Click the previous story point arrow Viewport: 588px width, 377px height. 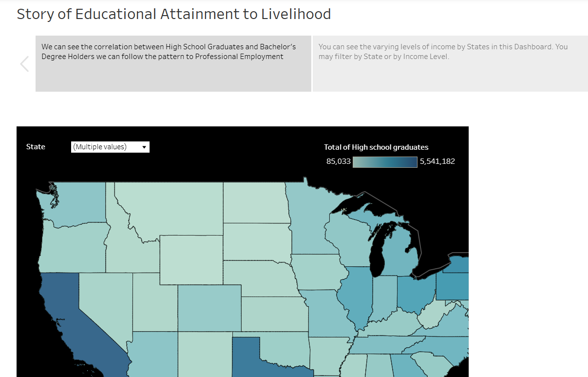[24, 64]
